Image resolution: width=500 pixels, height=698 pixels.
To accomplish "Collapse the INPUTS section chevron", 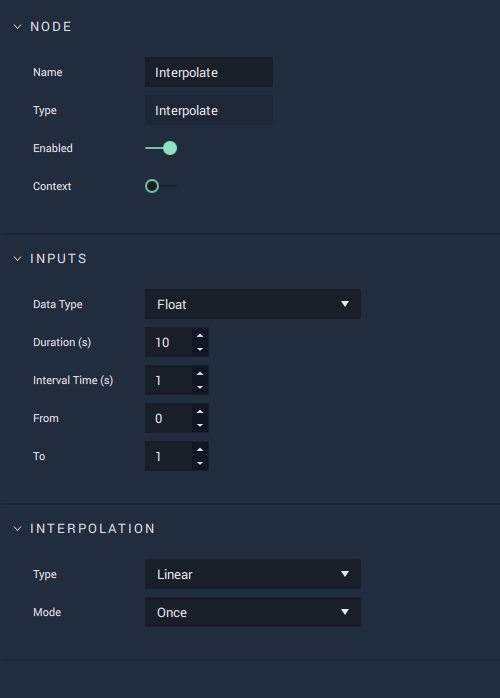I will click(x=17, y=259).
